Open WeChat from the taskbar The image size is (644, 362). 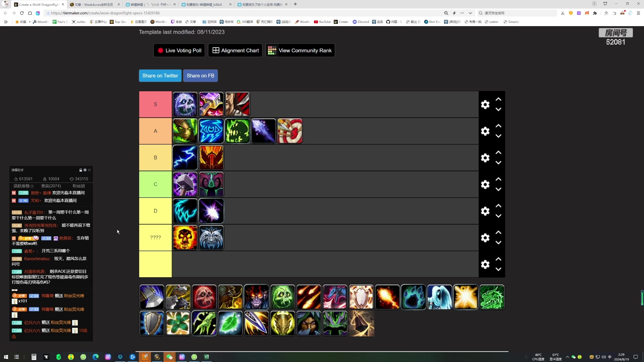[x=169, y=357]
